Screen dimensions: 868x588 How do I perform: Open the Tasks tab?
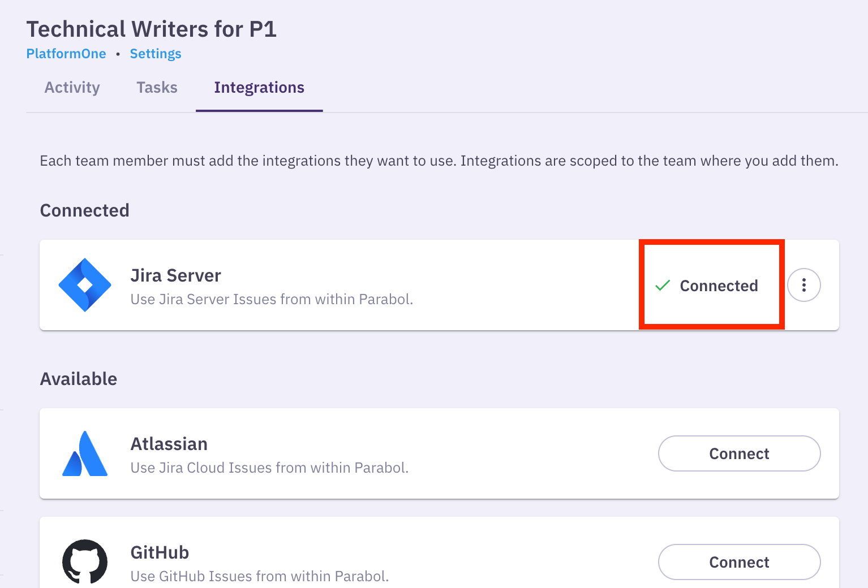[157, 88]
